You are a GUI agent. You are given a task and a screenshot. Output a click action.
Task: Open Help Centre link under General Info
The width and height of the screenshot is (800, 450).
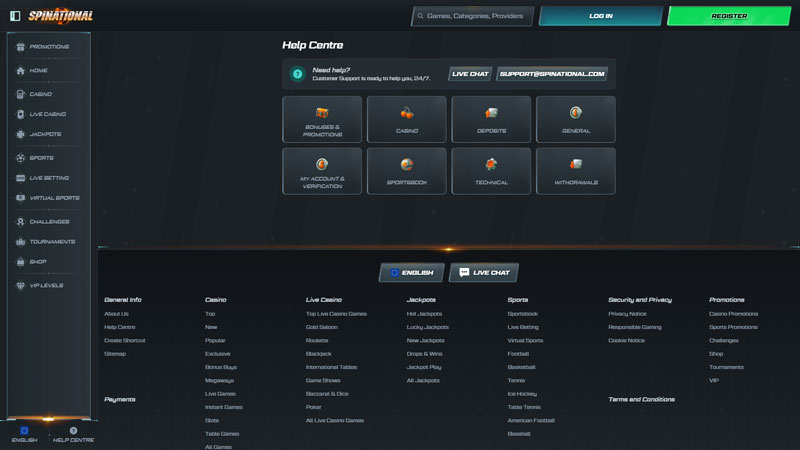(120, 327)
